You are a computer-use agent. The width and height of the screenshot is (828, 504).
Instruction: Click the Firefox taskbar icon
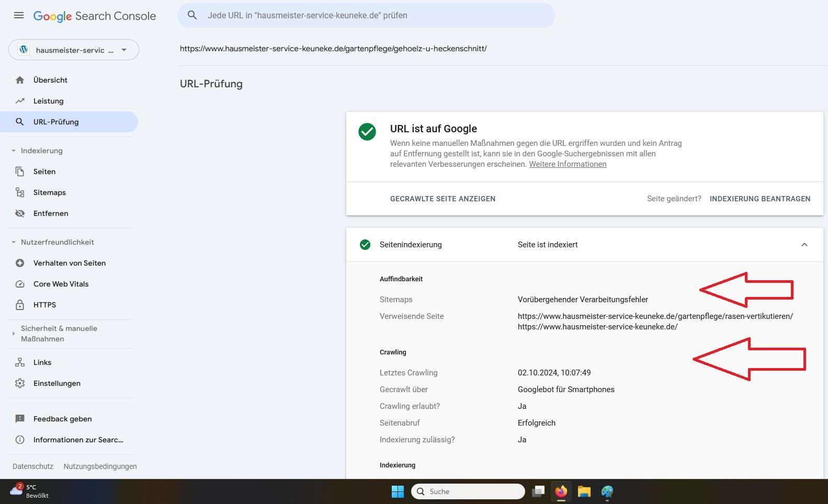[x=561, y=491]
